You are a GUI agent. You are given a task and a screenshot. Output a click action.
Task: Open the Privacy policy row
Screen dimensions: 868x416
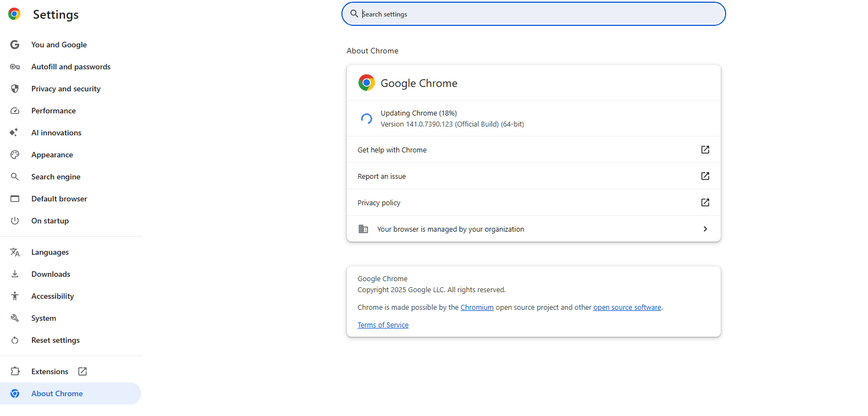coord(533,202)
